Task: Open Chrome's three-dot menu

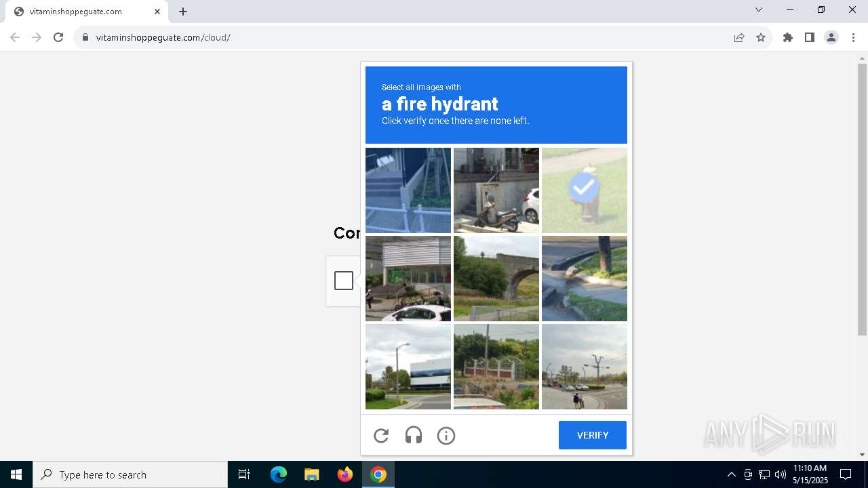Action: (x=853, y=37)
